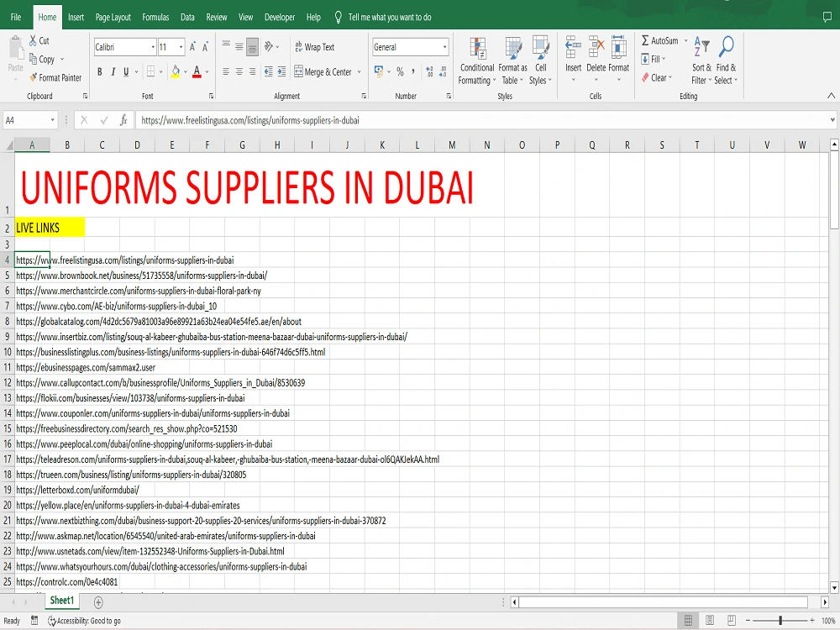Apply the Accounting number format icon
This screenshot has width=840, height=630.
tap(379, 71)
